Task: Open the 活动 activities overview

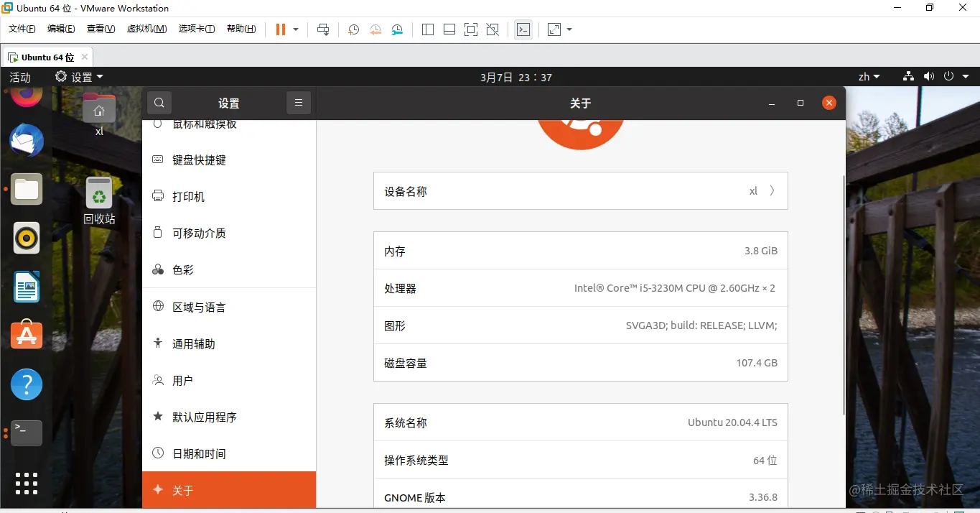Action: click(20, 77)
